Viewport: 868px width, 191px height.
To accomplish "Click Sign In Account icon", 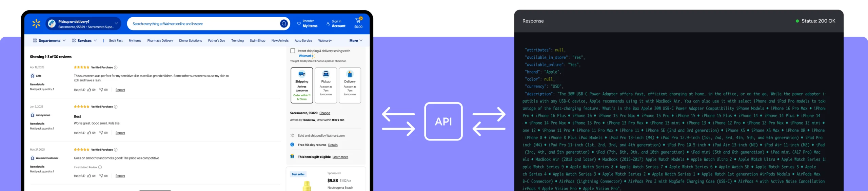I will [x=328, y=23].
